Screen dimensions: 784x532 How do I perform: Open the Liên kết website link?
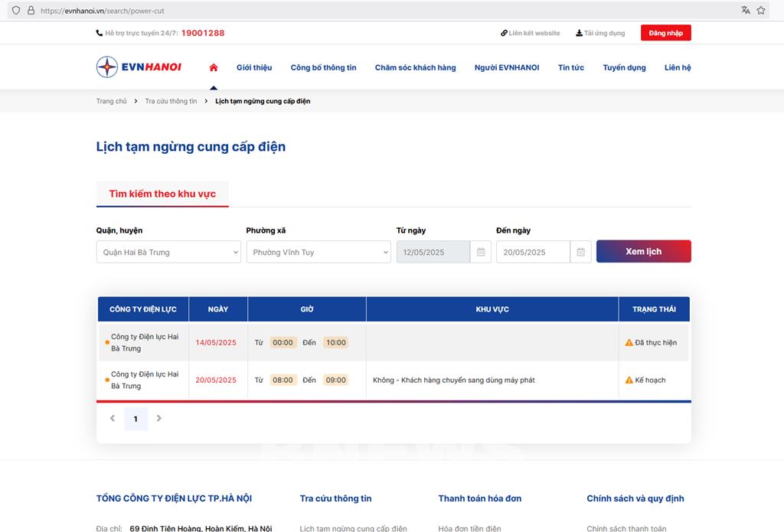[530, 33]
